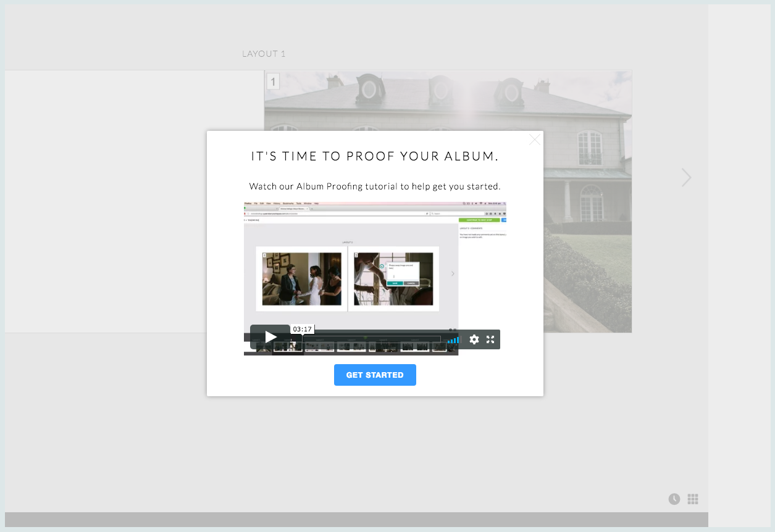Viewport: 775px width, 532px height.
Task: Expand the tutorial video to fullscreen
Action: [x=490, y=339]
